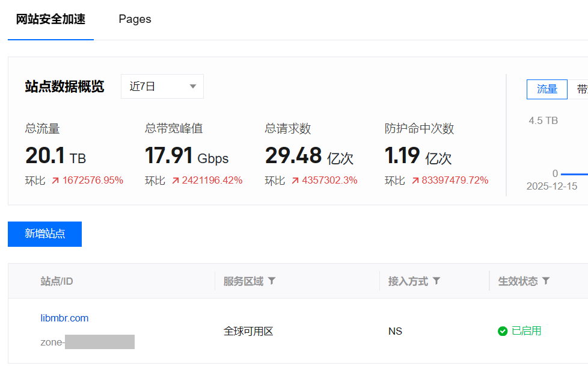Image resolution: width=588 pixels, height=369 pixels.
Task: Click the green 已启用 checkmark icon
Action: click(503, 331)
